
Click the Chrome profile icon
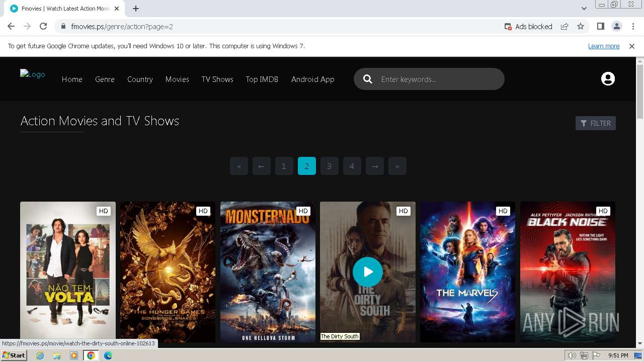[x=616, y=26]
